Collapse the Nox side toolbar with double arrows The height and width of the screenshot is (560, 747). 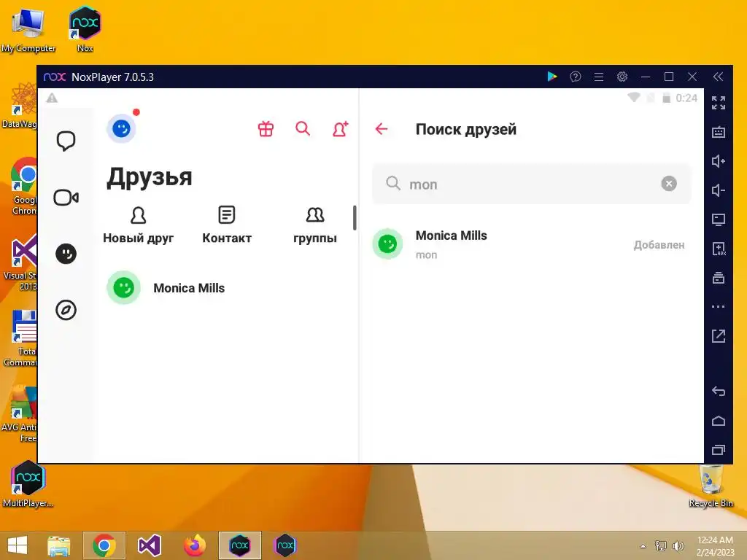[718, 77]
